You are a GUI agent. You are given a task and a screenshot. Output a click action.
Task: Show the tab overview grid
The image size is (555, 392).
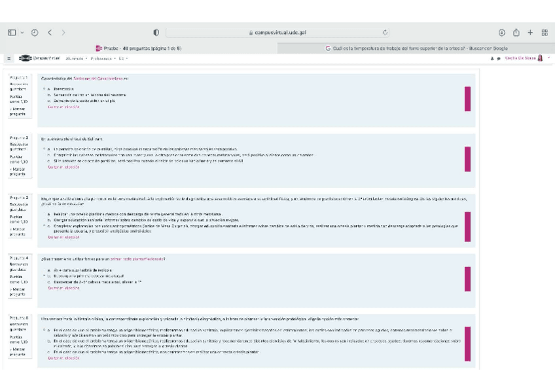[x=544, y=33]
